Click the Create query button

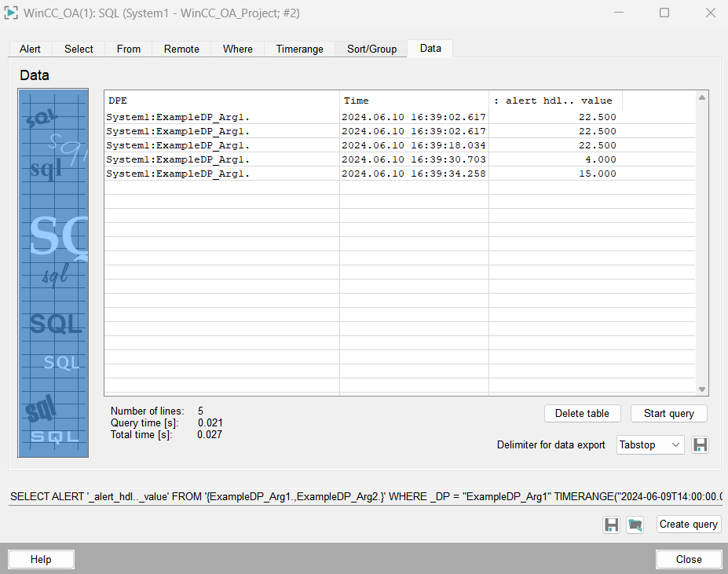(x=688, y=525)
